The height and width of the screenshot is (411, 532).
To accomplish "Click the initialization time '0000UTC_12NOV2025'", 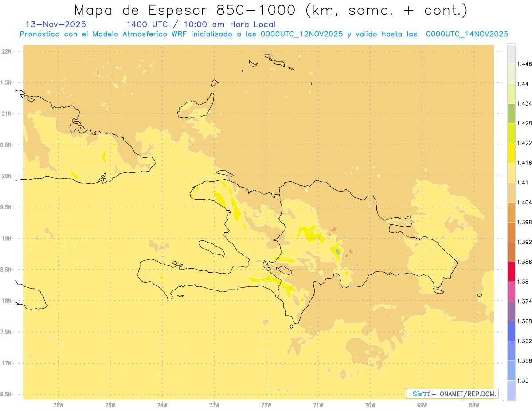I will click(301, 34).
